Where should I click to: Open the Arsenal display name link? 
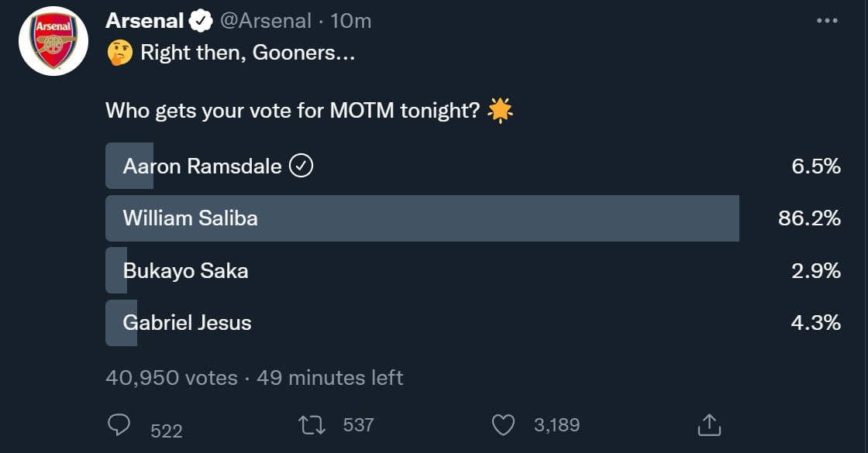[x=144, y=21]
